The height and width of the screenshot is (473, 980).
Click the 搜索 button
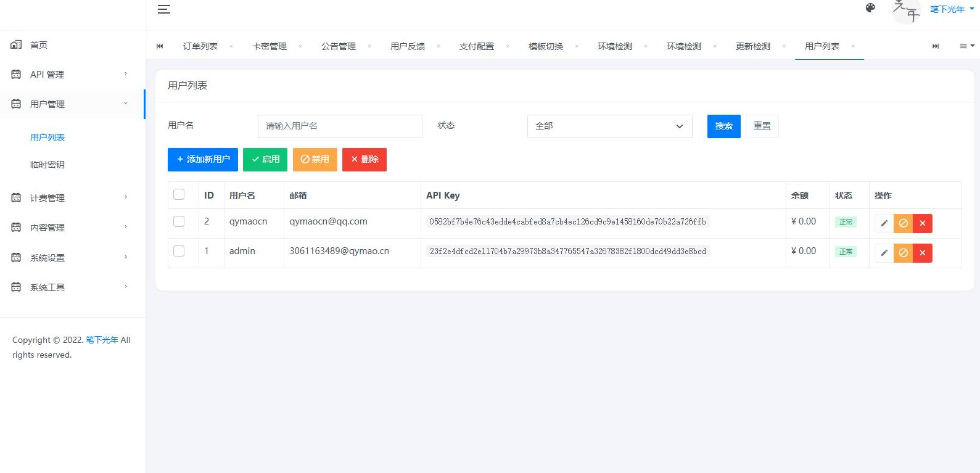click(724, 126)
